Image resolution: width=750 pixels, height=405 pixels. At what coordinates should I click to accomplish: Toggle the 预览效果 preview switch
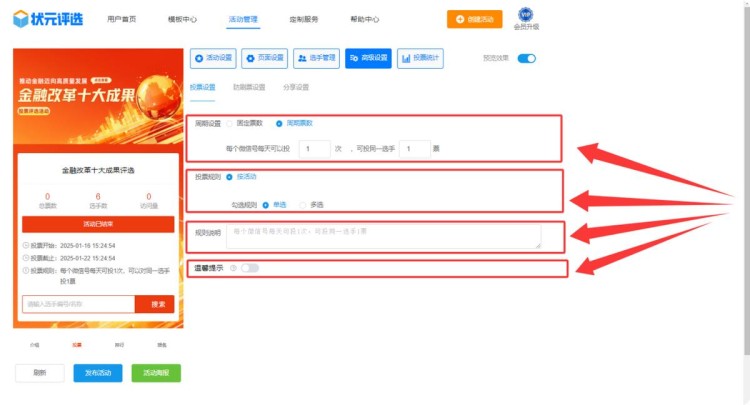[526, 59]
